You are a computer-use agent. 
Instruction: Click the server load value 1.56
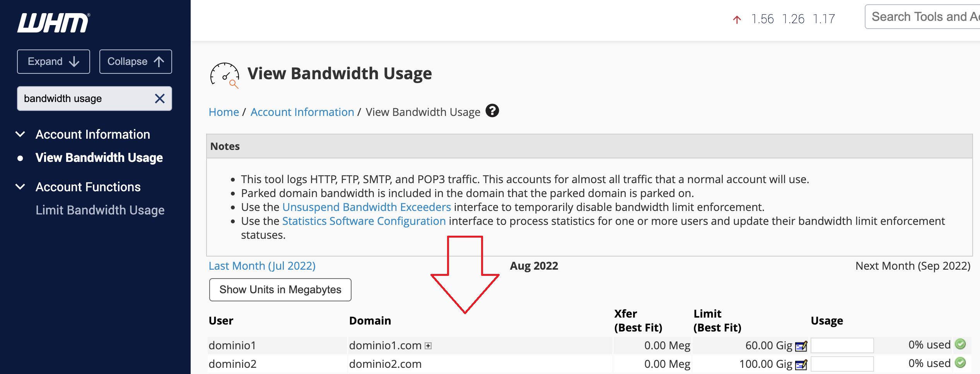click(762, 19)
